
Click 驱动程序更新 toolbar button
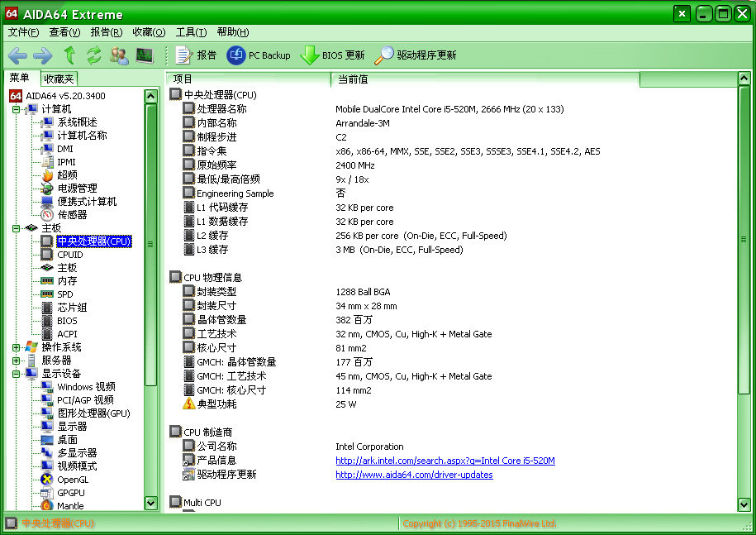coord(416,55)
